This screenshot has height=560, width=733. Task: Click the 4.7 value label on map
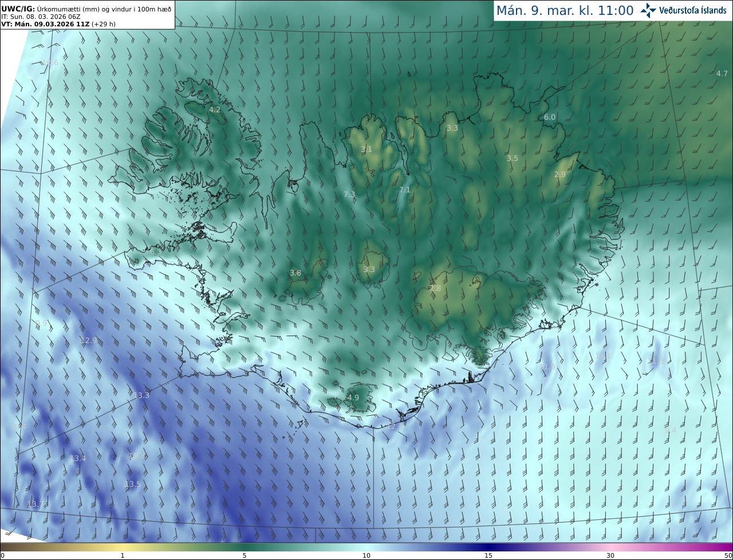pyautogui.click(x=722, y=73)
